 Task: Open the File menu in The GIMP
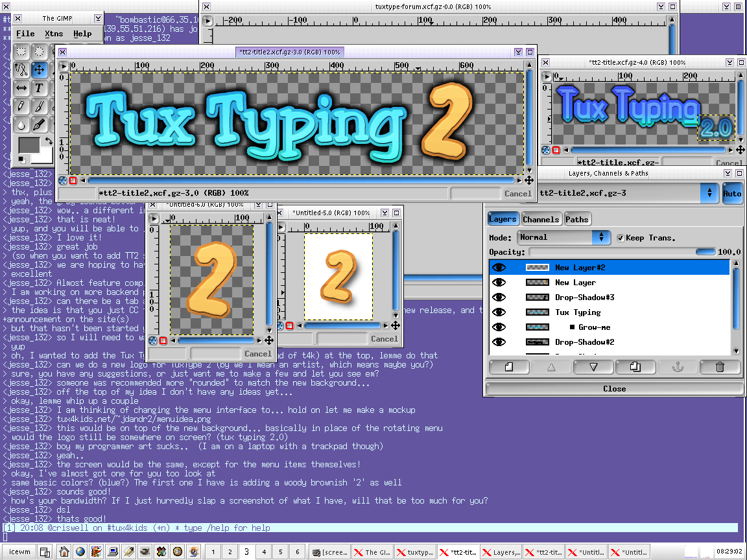(25, 34)
